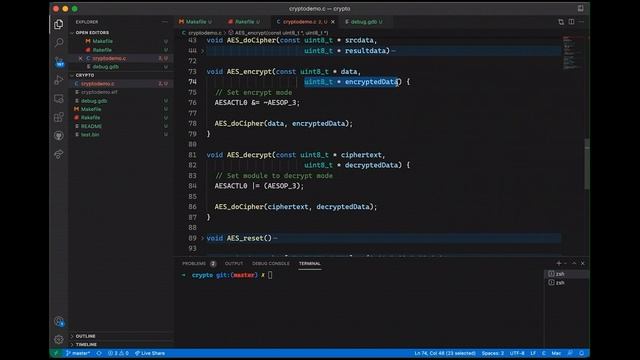Open the Source Control view
The width and height of the screenshot is (640, 360).
pyautogui.click(x=59, y=62)
